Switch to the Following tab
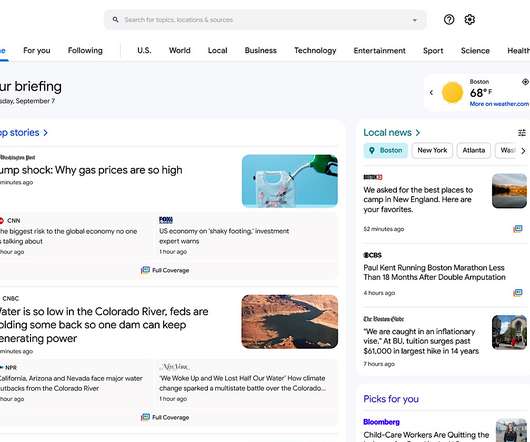 click(85, 50)
